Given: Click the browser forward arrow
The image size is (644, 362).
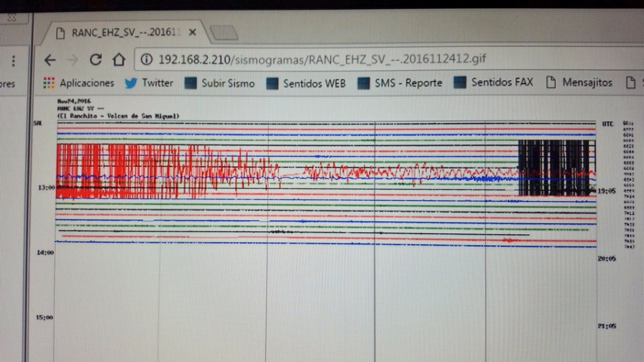Looking at the screenshot, I should 73,60.
